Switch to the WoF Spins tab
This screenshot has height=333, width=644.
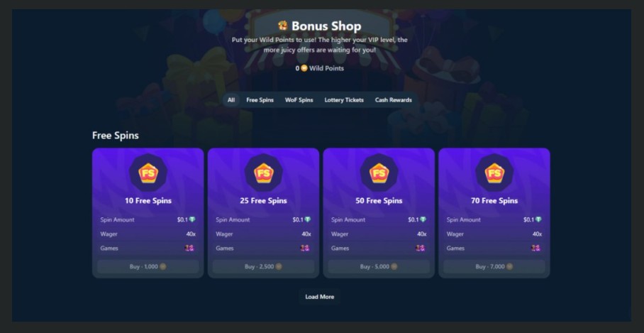[299, 100]
